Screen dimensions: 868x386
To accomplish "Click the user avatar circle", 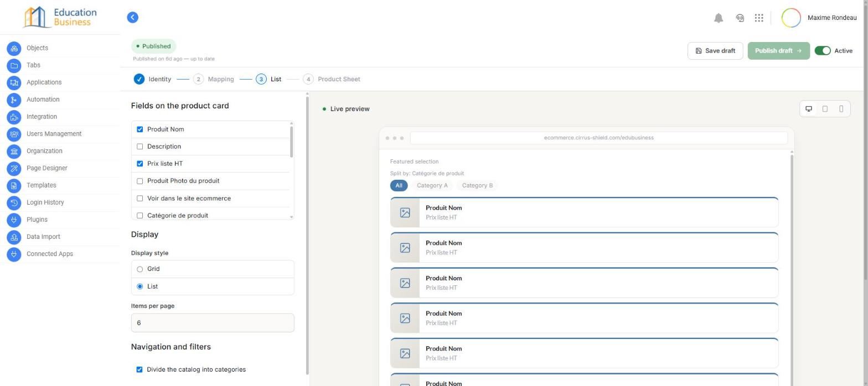I will 791,18.
